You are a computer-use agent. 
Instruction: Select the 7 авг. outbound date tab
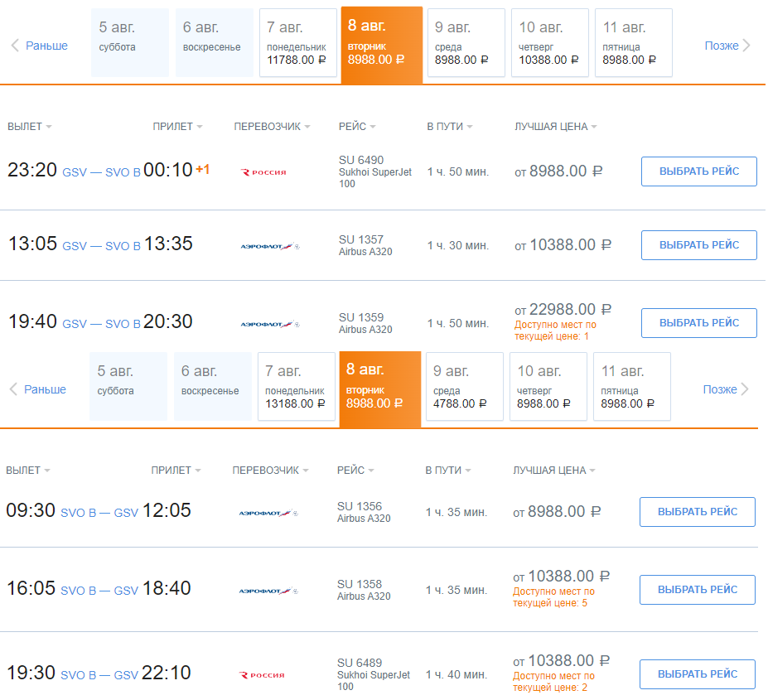pyautogui.click(x=298, y=42)
